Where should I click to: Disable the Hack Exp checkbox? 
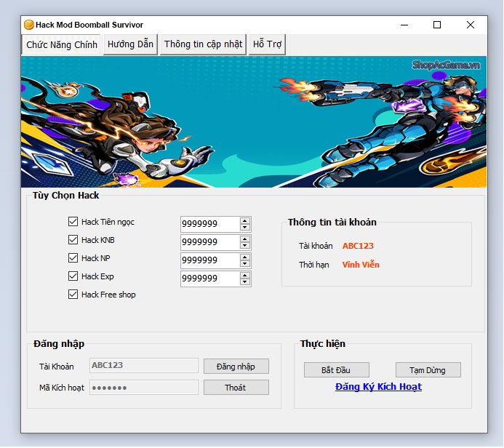73,276
